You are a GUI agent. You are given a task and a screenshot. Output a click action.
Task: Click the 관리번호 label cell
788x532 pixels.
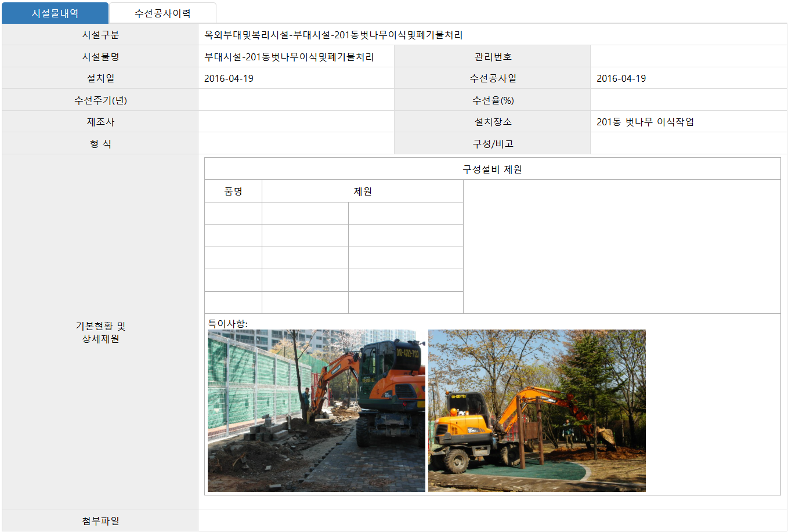coord(493,57)
